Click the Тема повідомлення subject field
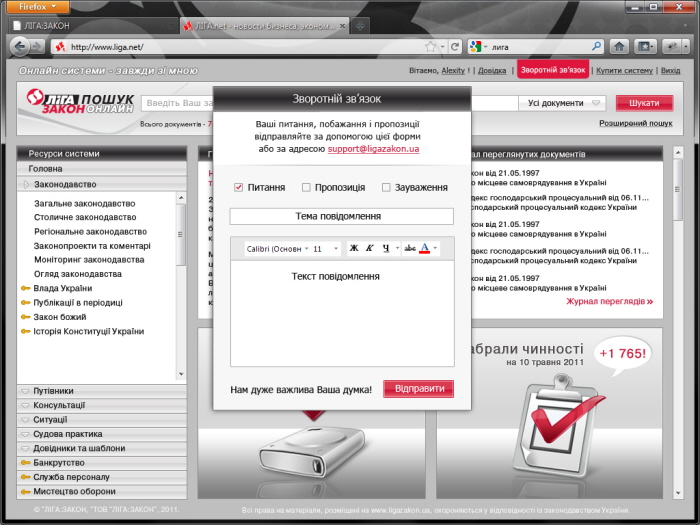This screenshot has height=525, width=700. [x=341, y=216]
